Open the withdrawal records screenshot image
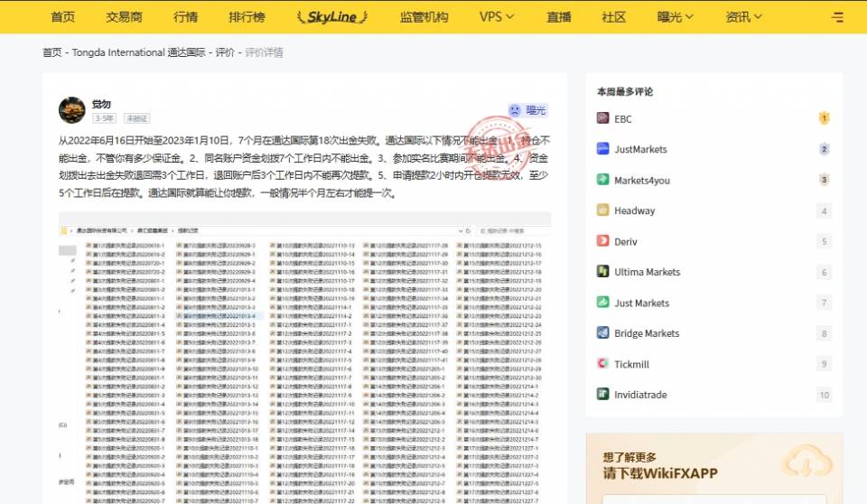The image size is (867, 504). (x=304, y=358)
